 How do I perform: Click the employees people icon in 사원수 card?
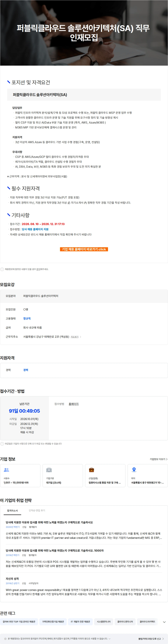coord(6,470)
